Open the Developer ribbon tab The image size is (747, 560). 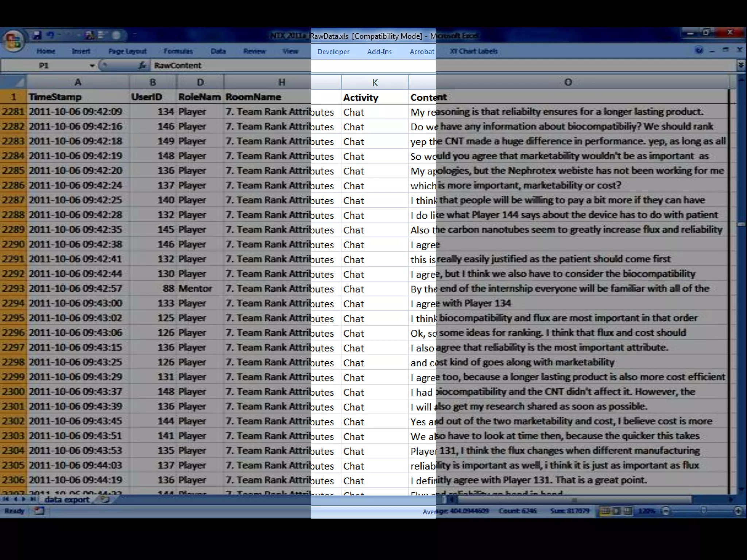click(333, 52)
